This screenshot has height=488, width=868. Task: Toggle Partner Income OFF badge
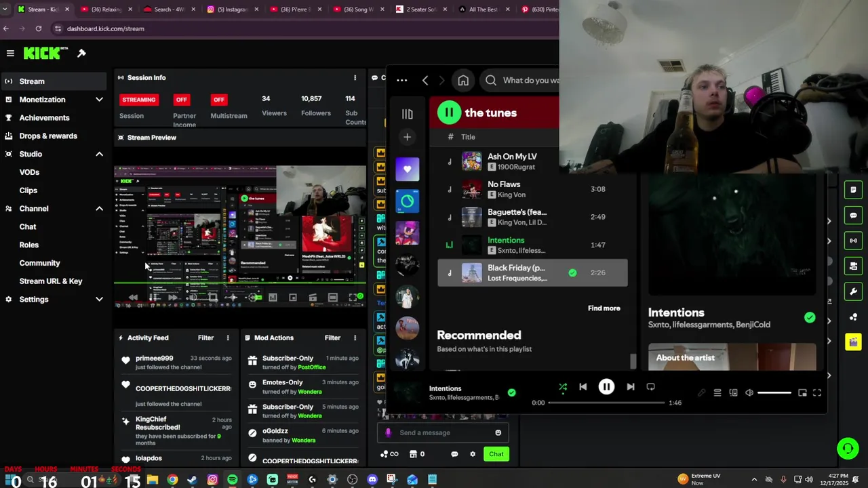(181, 100)
